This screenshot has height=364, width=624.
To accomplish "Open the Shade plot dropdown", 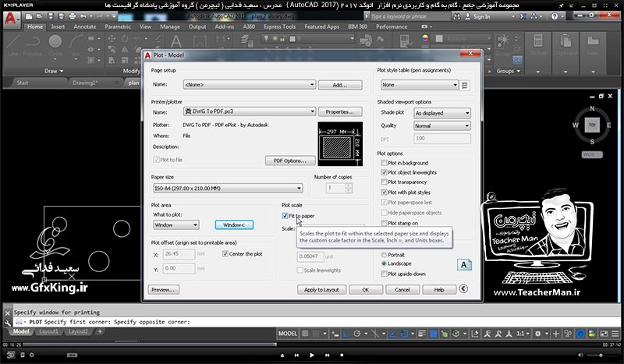I will point(442,113).
